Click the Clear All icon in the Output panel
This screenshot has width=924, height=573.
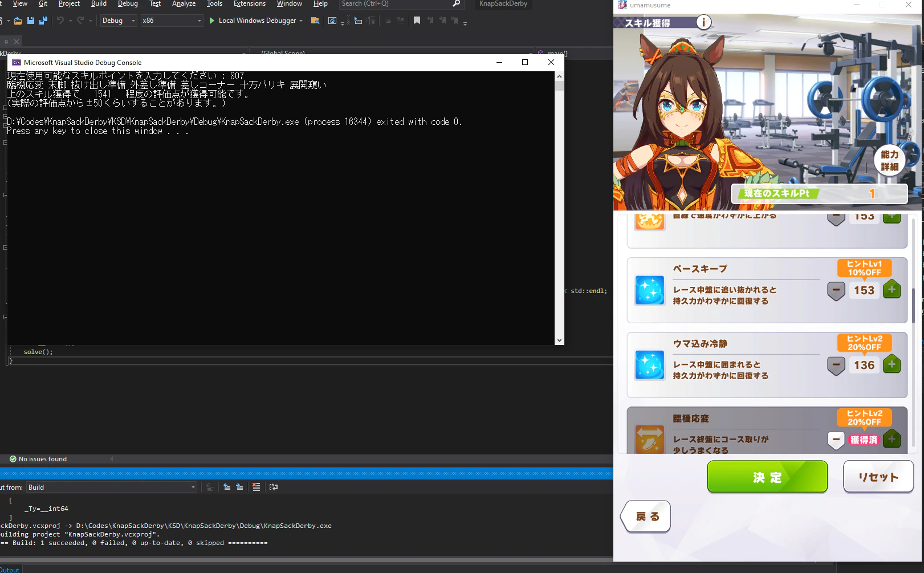click(257, 487)
